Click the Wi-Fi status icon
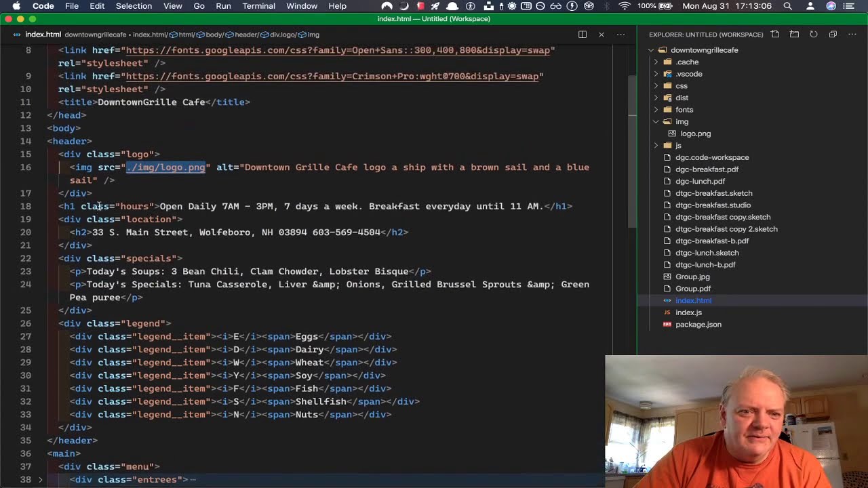868x488 pixels. point(625,6)
